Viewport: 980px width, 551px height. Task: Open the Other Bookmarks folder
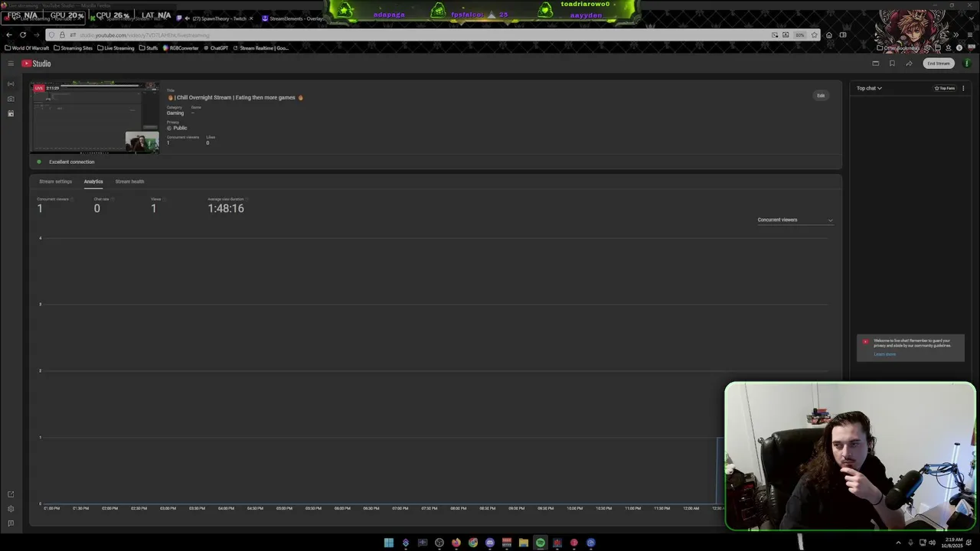[x=897, y=47]
